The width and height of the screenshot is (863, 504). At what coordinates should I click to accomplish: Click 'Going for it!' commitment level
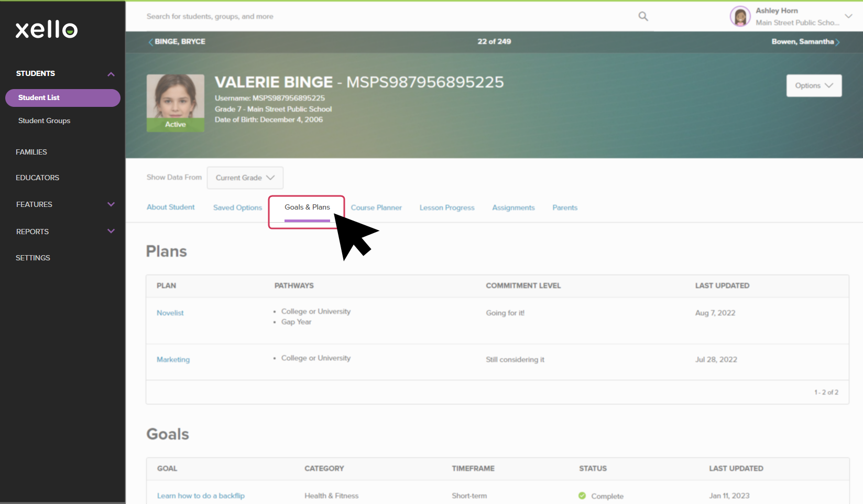click(x=505, y=313)
